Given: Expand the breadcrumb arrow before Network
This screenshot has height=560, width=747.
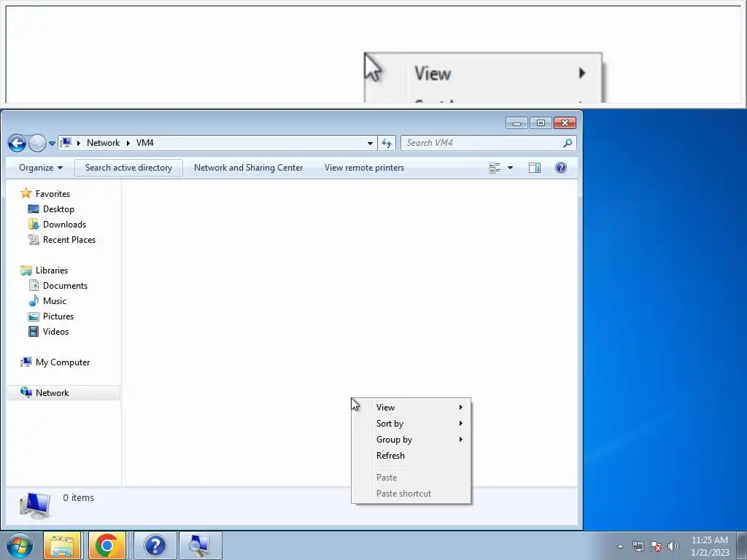Looking at the screenshot, I should (79, 143).
